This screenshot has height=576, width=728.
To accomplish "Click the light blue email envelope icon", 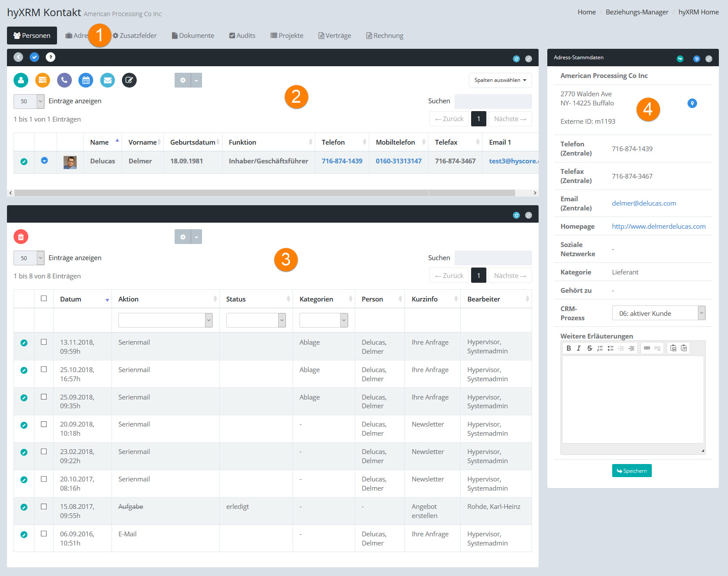I will pyautogui.click(x=108, y=80).
